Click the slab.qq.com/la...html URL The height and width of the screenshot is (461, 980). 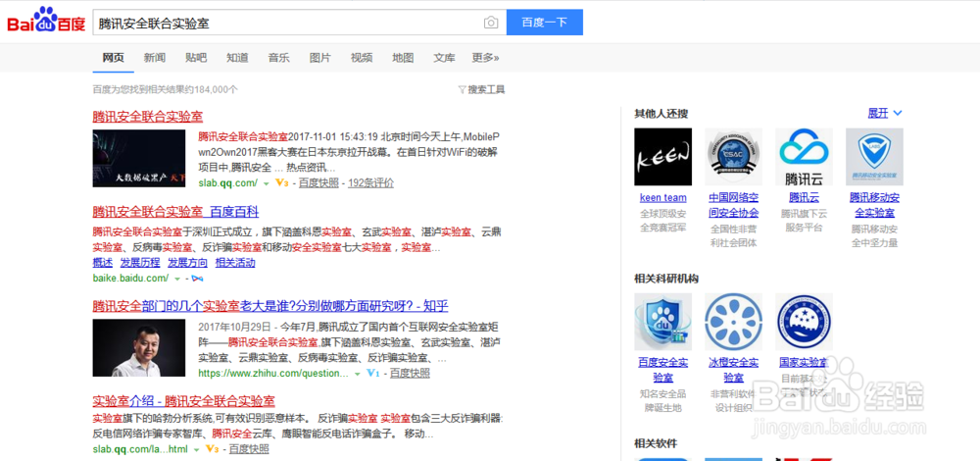[140, 449]
